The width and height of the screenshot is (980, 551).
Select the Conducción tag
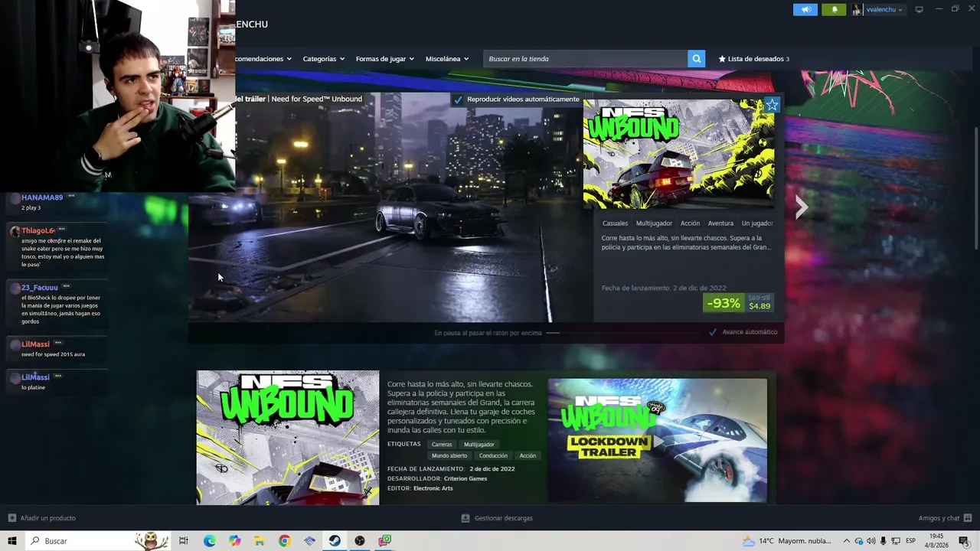click(x=493, y=456)
